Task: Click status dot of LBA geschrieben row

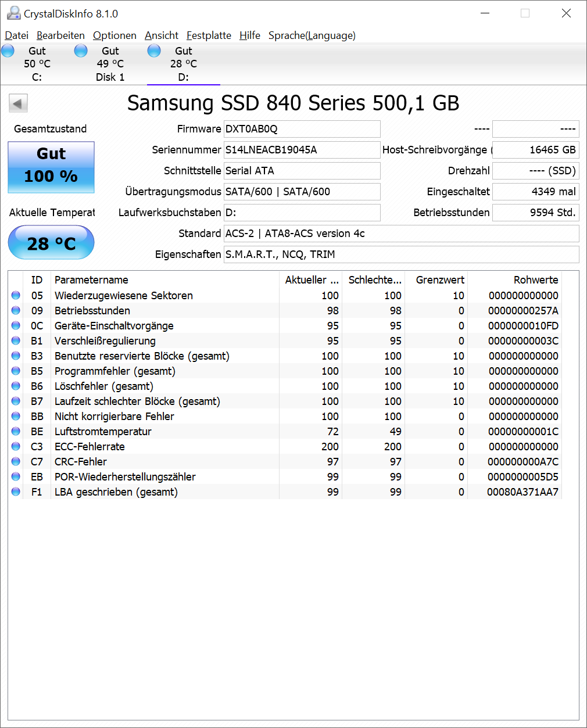Action: [x=16, y=492]
